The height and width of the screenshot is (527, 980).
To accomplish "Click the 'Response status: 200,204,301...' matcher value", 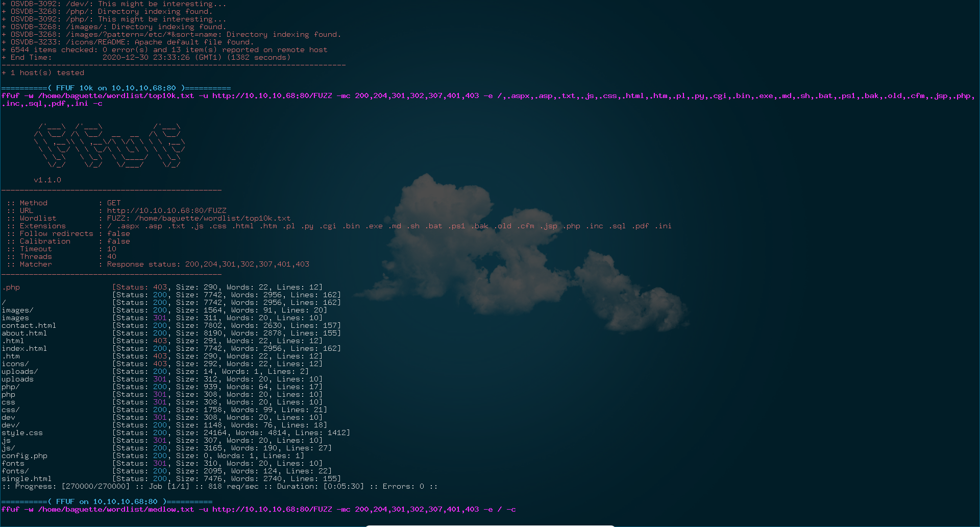I will [x=208, y=265].
